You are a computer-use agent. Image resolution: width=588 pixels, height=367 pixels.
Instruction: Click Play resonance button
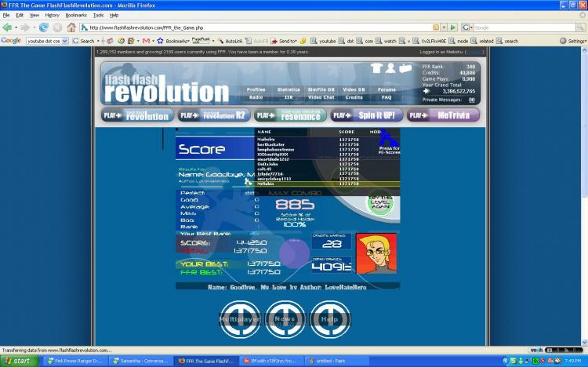[x=290, y=115]
